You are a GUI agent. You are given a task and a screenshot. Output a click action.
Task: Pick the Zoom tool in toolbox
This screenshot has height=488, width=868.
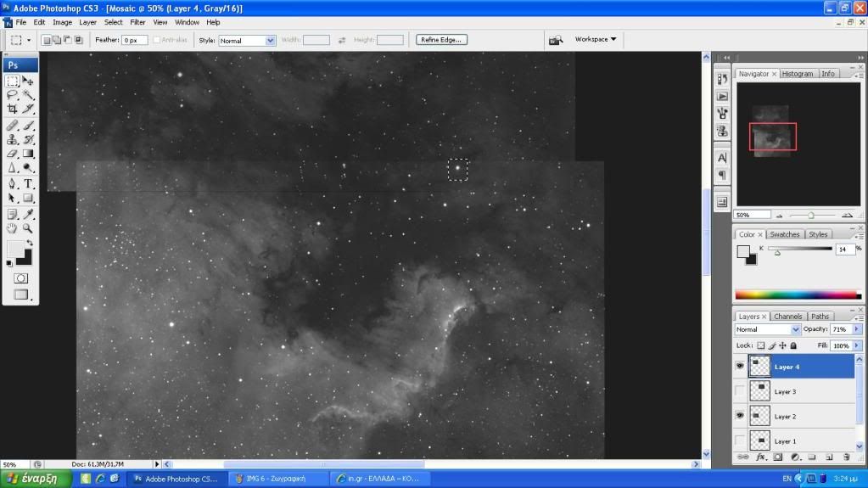(x=28, y=228)
